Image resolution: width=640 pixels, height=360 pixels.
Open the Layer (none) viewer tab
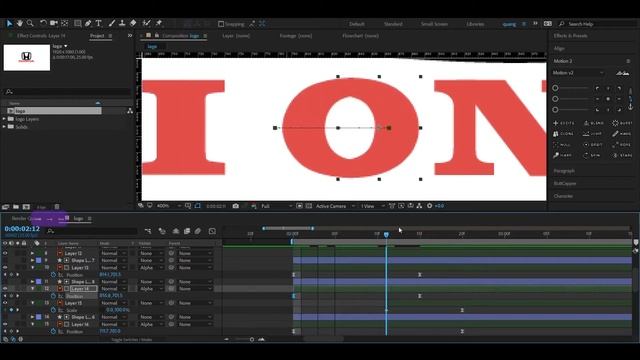pyautogui.click(x=236, y=36)
